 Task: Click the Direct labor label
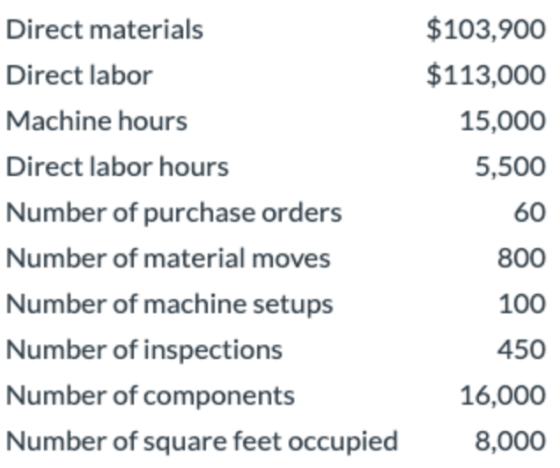(x=79, y=75)
